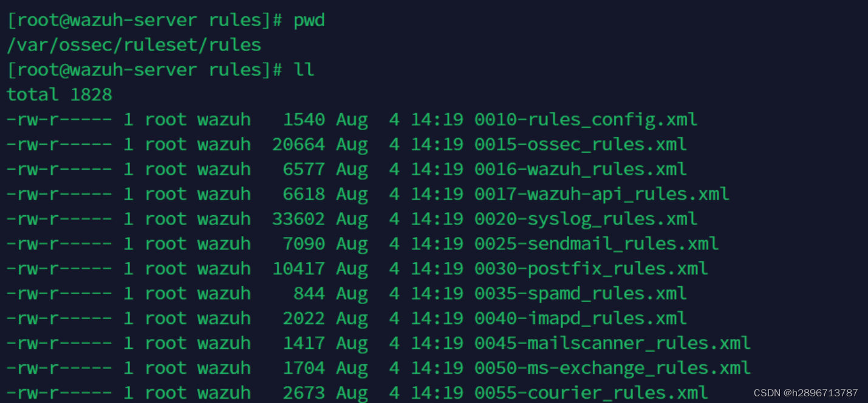This screenshot has width=868, height=403.
Task: Click the CSDN @h2896713787 watermark
Action: (x=805, y=393)
